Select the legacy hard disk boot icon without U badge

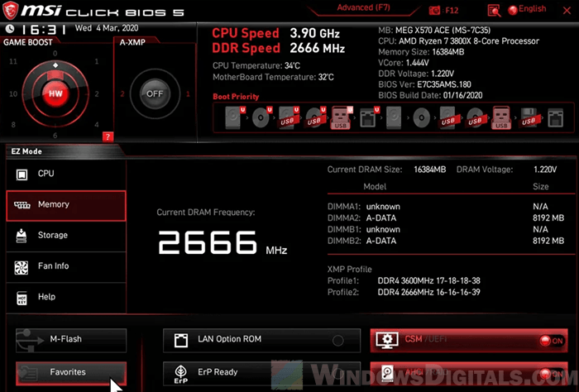[394, 117]
